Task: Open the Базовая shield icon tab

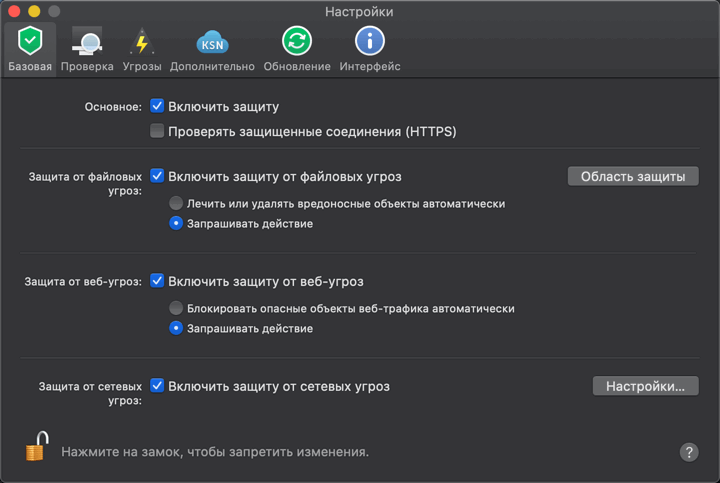Action: [x=30, y=42]
